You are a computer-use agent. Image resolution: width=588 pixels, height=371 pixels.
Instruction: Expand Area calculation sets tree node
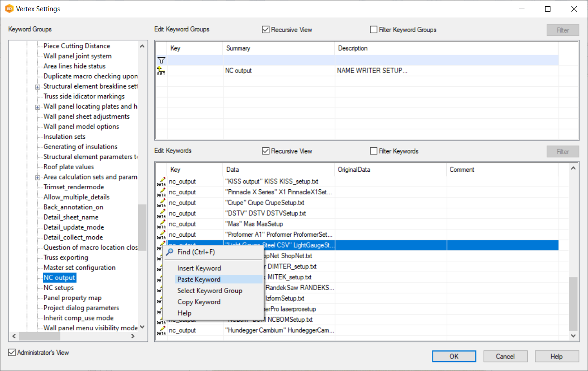[x=38, y=178]
